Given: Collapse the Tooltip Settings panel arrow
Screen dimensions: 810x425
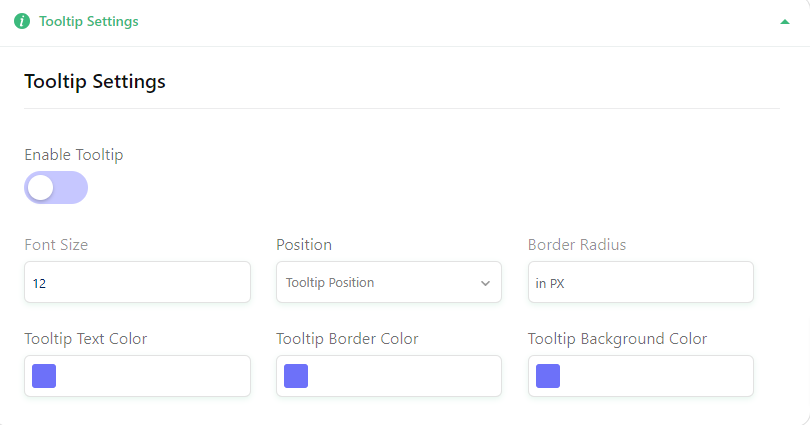Looking at the screenshot, I should (785, 22).
